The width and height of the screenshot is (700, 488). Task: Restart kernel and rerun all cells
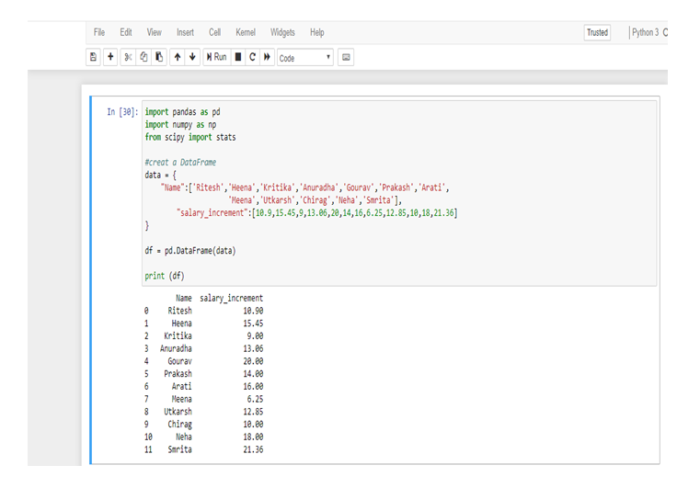click(x=267, y=58)
